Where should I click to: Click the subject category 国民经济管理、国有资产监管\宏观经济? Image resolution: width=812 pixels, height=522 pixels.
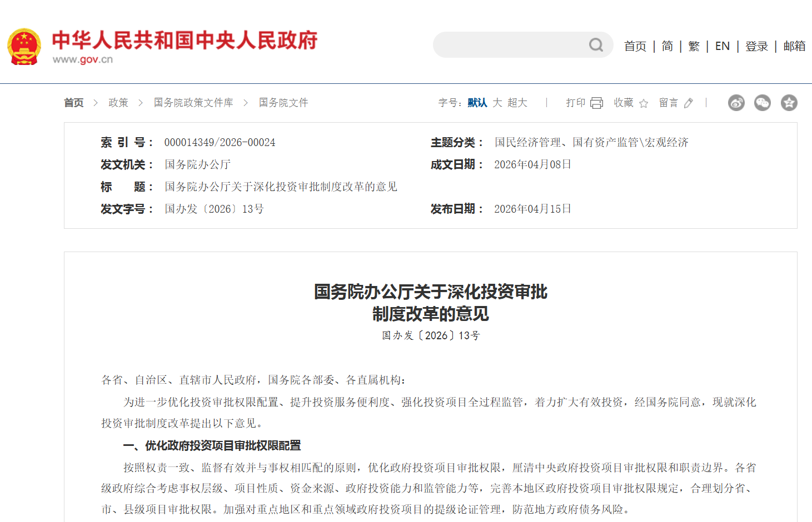(x=591, y=143)
